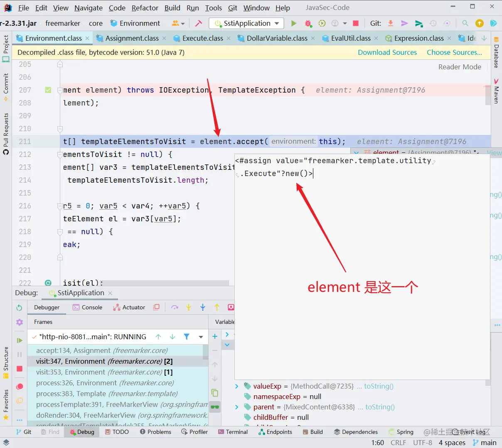Screen dimensions: 502x448
Task: Click the UTF-8 encoding in status bar
Action: 423,443
